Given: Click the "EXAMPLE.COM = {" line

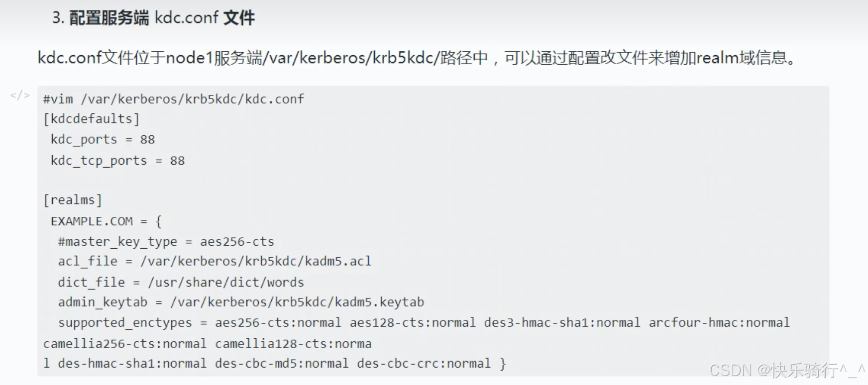Looking at the screenshot, I should pos(106,221).
